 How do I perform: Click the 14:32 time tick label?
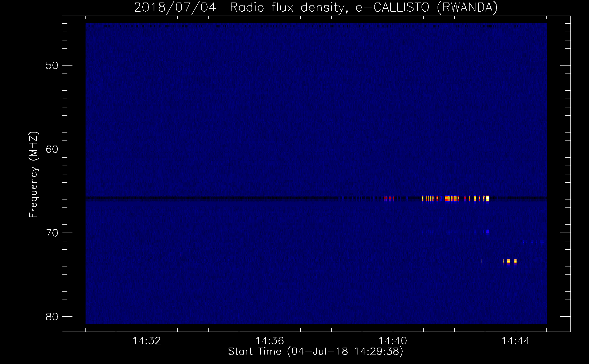tap(147, 341)
